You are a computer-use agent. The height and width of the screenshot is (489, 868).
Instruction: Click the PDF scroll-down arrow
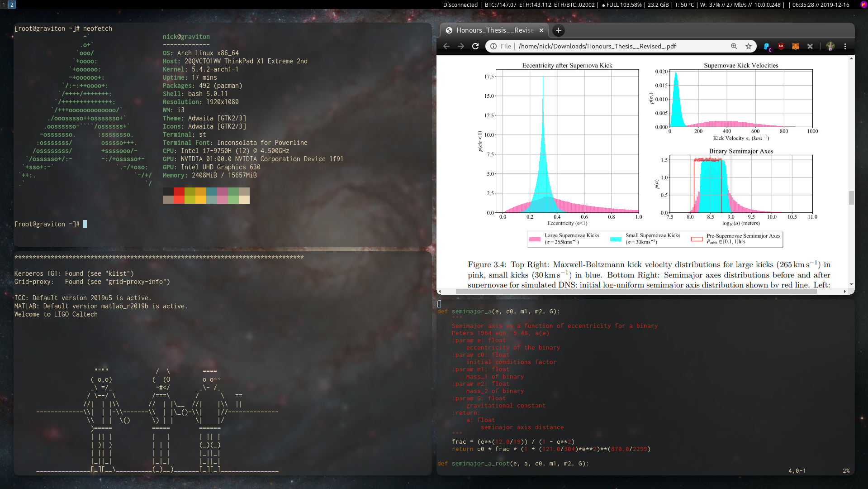click(x=851, y=284)
